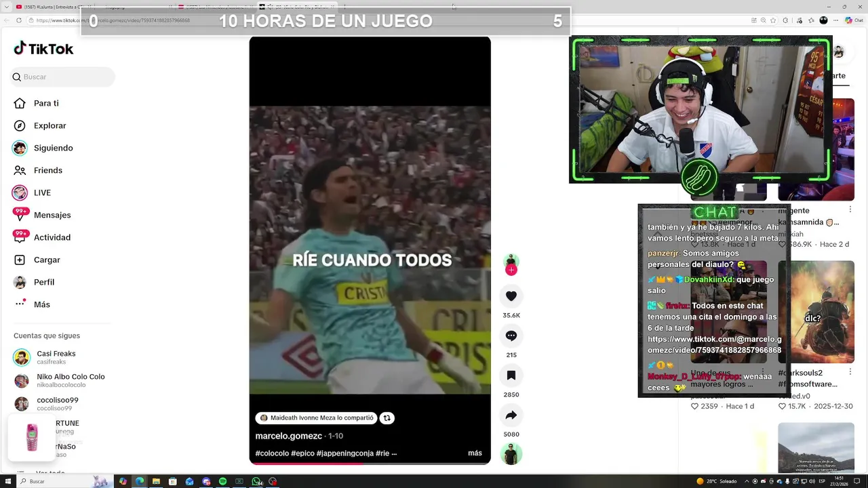Open the cocolisoo99 followed account
Viewport: 868px width, 488px height.
(x=46, y=404)
